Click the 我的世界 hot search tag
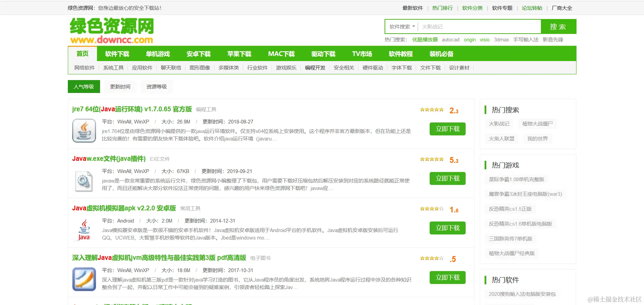 point(538,138)
